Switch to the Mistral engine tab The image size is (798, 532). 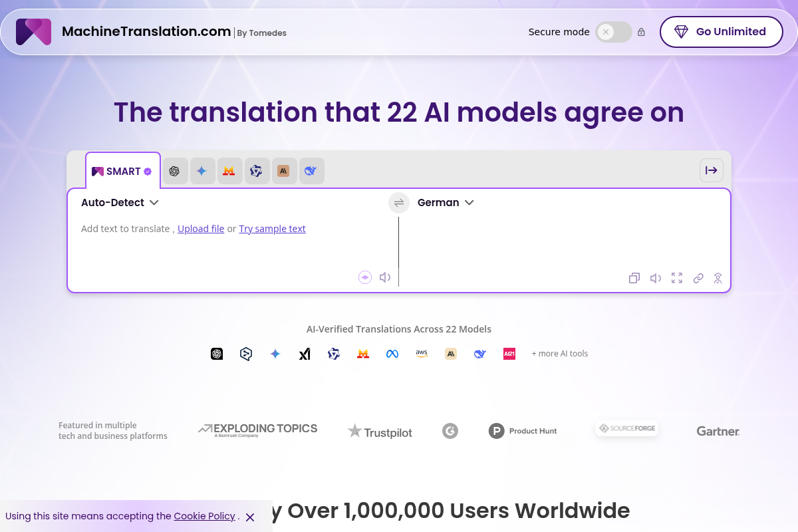tap(229, 171)
